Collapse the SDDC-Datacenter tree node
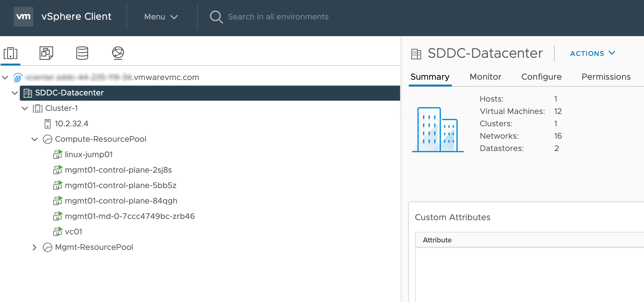This screenshot has height=302, width=644. [15, 93]
